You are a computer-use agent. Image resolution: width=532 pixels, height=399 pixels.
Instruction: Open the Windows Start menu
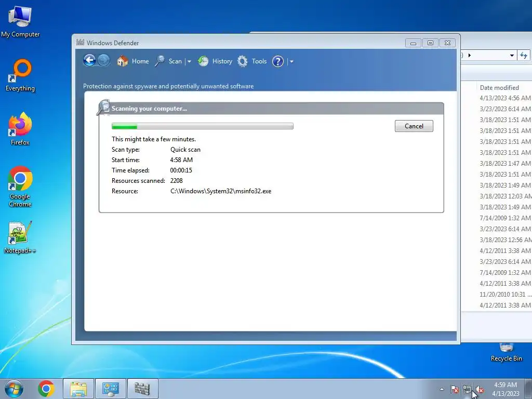pyautogui.click(x=14, y=389)
